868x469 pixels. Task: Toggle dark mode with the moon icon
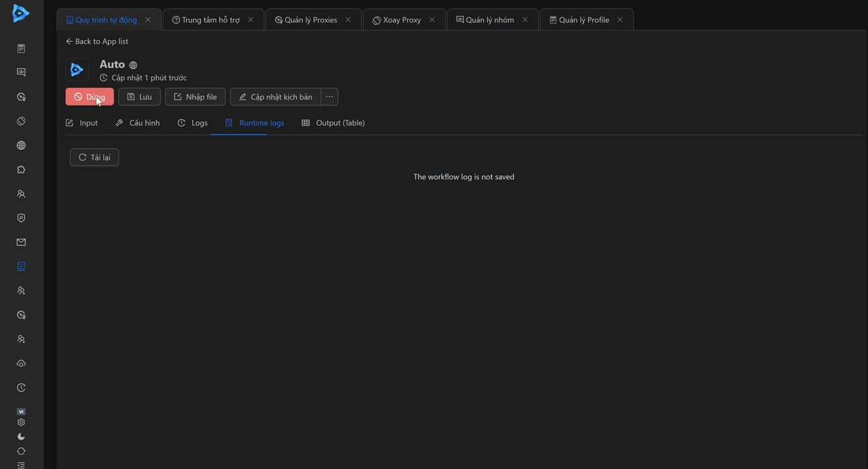coord(21,436)
